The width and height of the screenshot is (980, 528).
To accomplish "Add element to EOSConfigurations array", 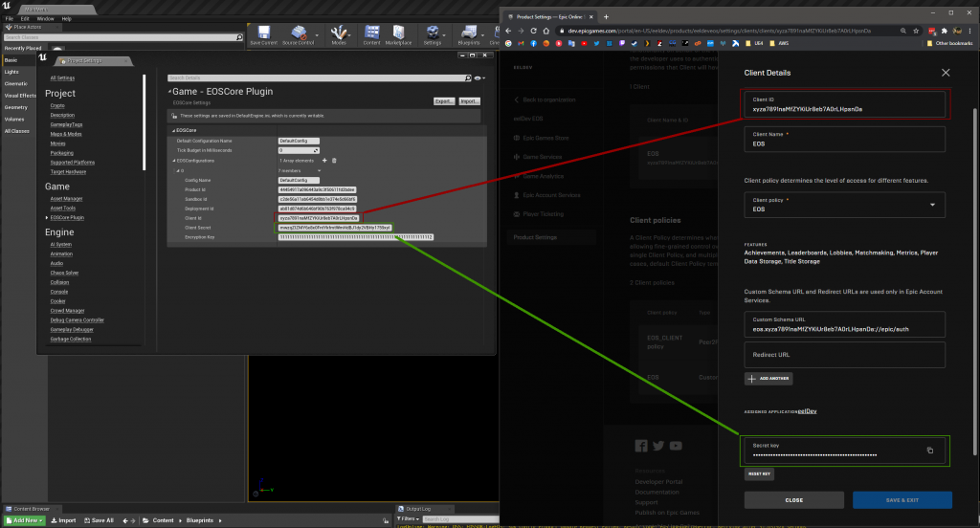I will (x=324, y=161).
